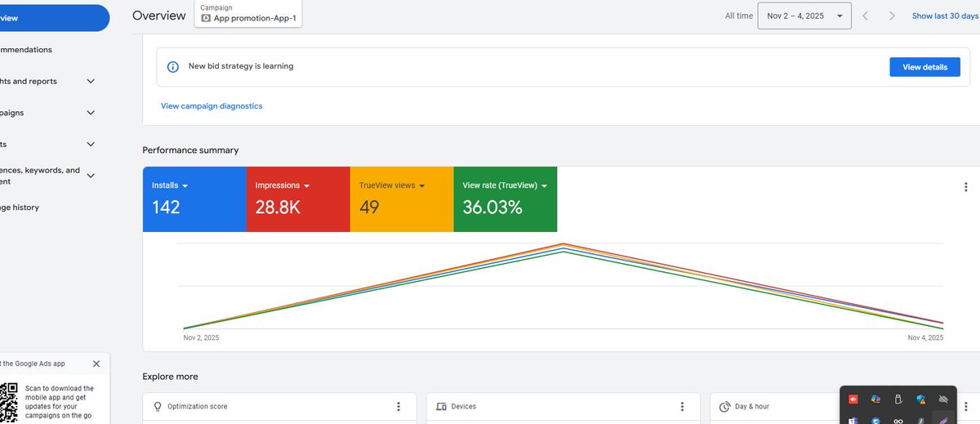
Task: Click the Devices card title
Action: tap(464, 406)
